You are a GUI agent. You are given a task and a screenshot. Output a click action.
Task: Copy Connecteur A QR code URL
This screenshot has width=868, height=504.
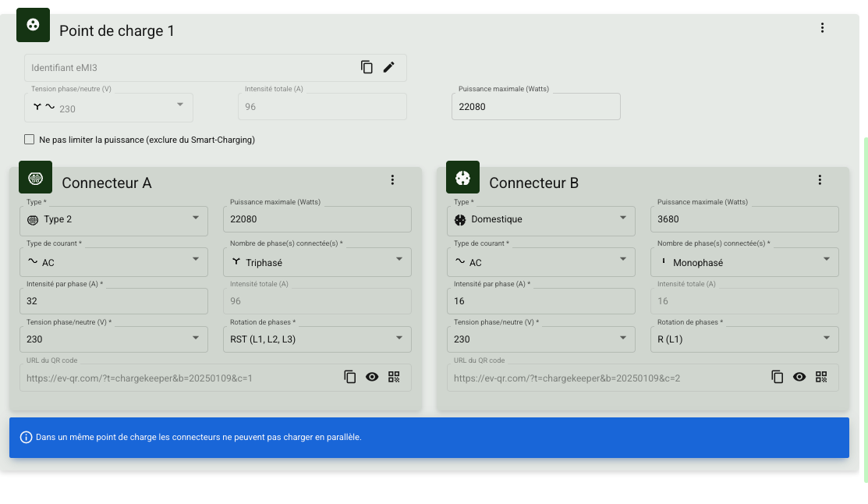click(x=350, y=378)
